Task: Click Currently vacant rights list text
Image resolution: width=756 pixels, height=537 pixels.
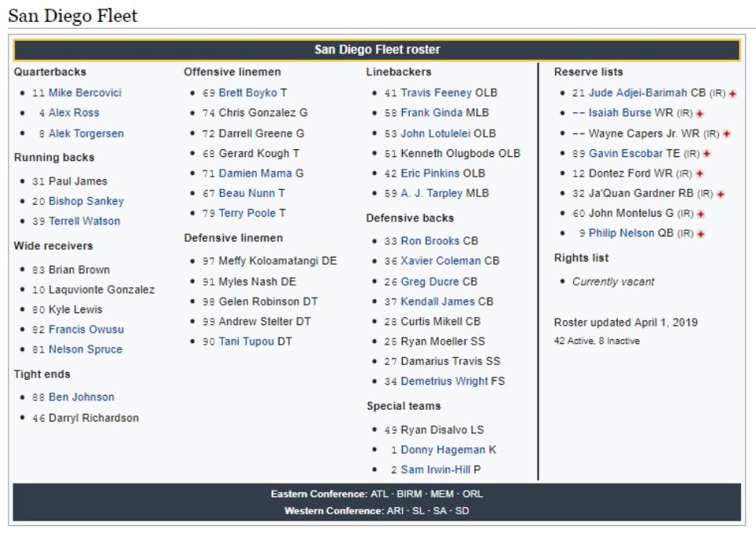Action: (613, 282)
